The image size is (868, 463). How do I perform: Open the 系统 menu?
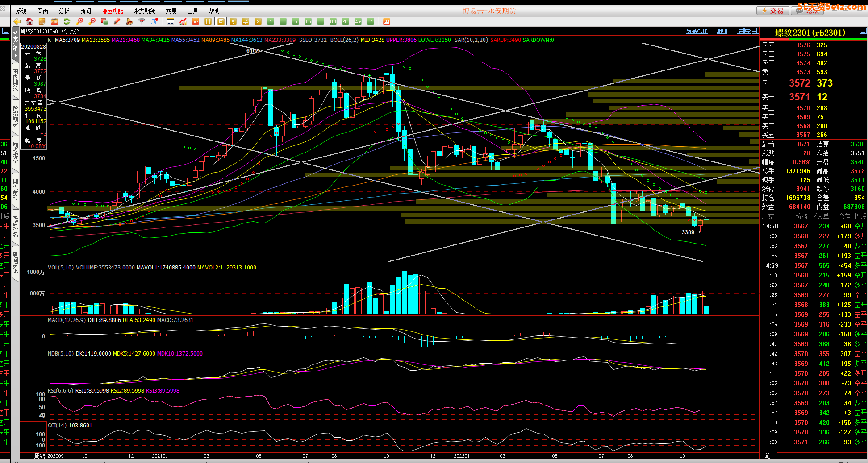21,11
